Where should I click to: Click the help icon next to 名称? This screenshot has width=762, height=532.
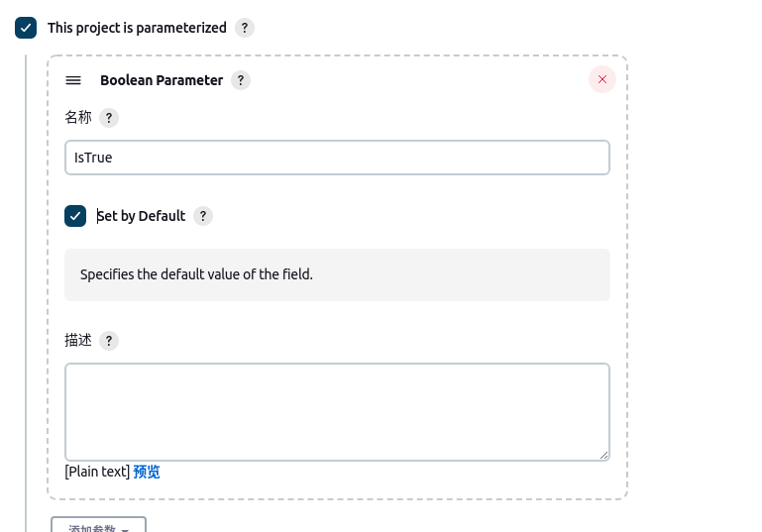click(109, 118)
